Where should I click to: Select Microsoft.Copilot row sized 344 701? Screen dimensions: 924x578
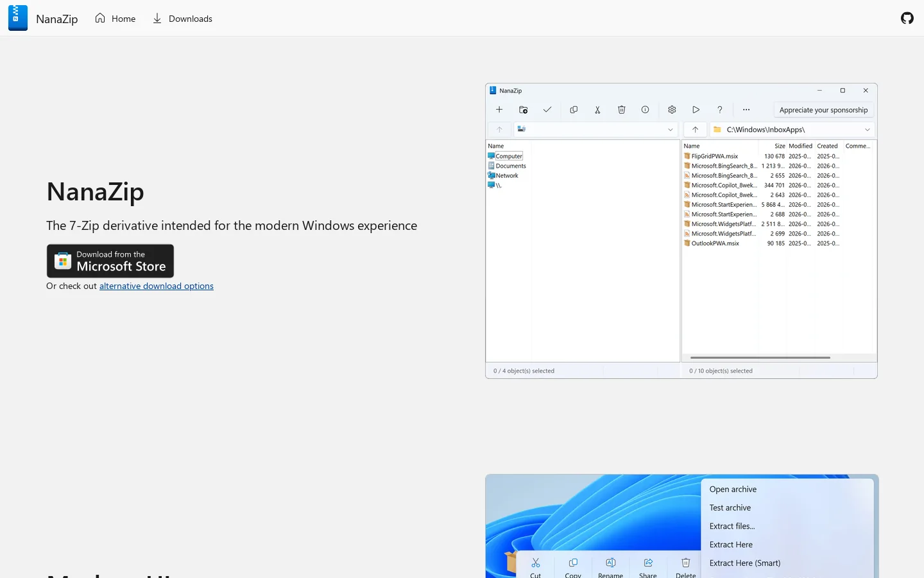tap(762, 185)
